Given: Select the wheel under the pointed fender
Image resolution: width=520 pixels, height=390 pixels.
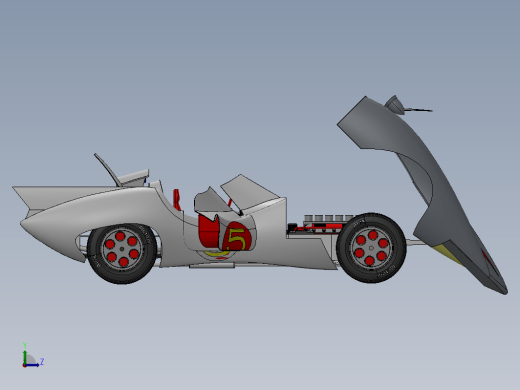Looking at the screenshot, I should pos(122,254).
